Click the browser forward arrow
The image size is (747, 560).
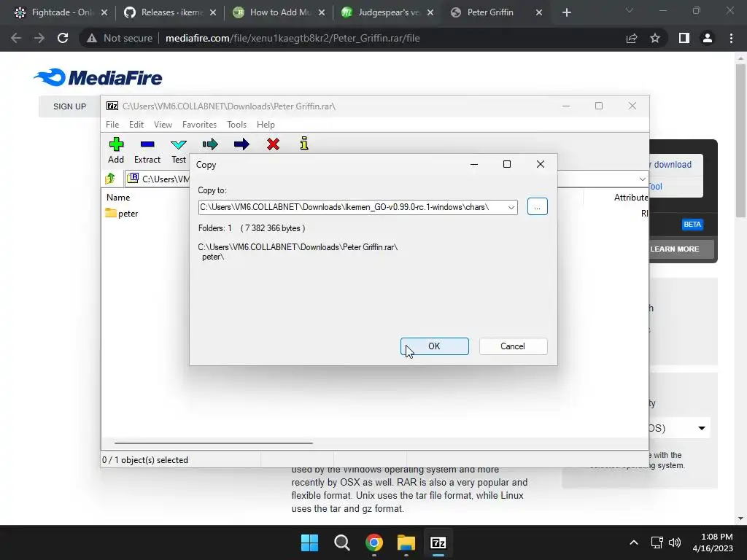click(x=39, y=38)
